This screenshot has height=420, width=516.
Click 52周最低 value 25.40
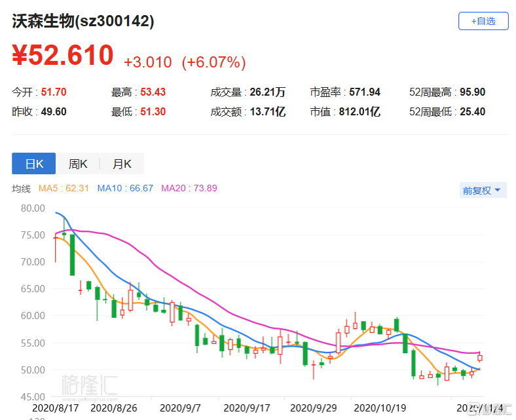(473, 111)
